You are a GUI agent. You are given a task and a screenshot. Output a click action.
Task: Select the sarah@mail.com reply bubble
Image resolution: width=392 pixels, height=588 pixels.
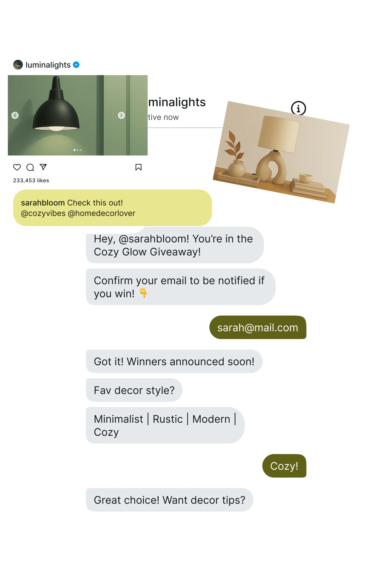pos(258,327)
